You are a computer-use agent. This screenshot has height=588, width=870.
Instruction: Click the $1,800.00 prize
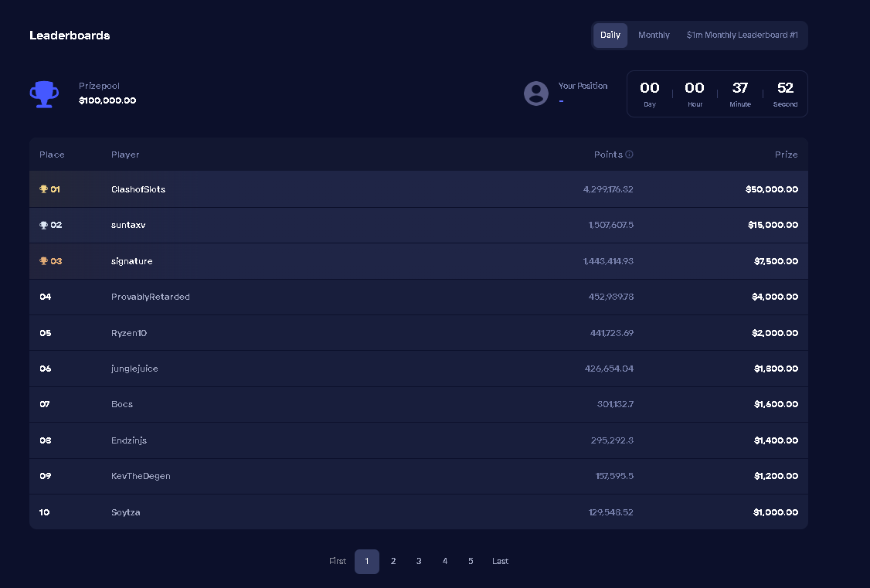776,369
